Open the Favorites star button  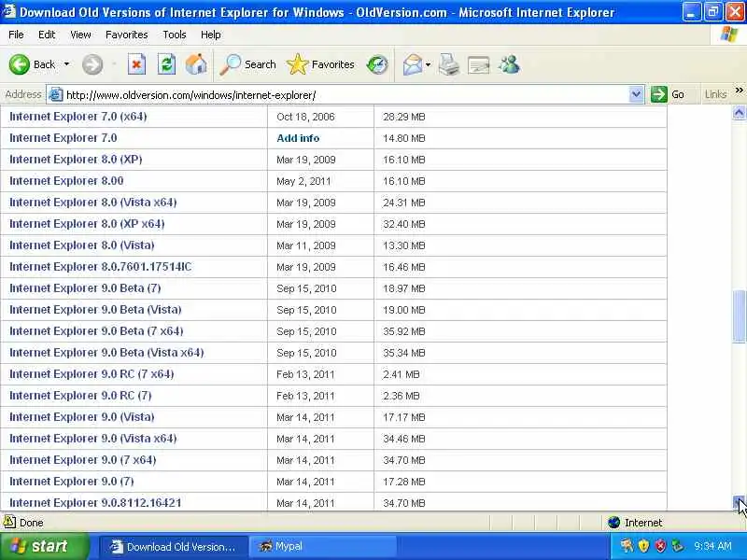coord(320,64)
